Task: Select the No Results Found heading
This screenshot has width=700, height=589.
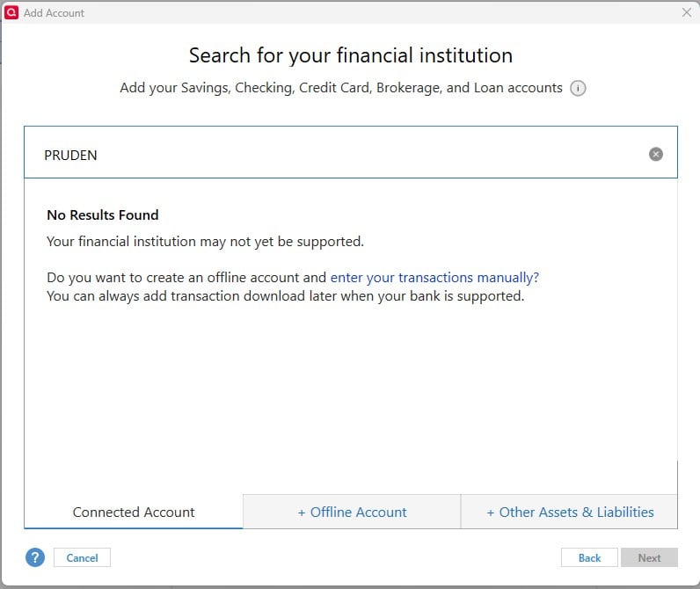Action: 103,215
